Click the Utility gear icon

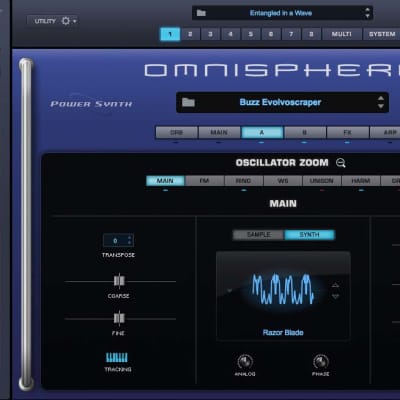(x=66, y=21)
